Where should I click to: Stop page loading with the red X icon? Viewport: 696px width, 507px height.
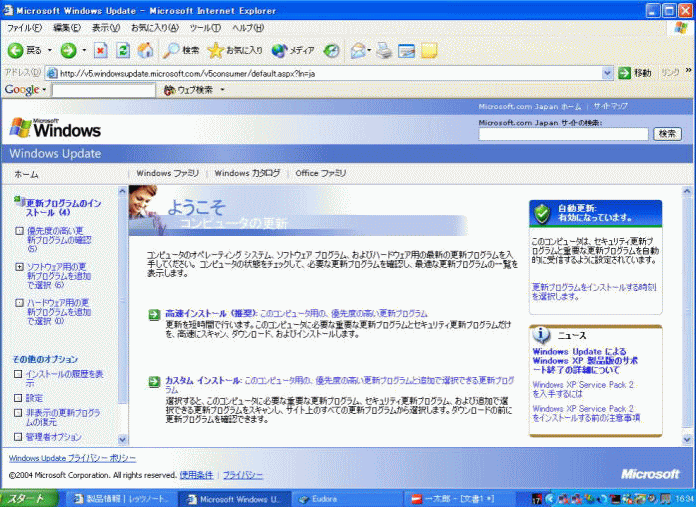101,51
